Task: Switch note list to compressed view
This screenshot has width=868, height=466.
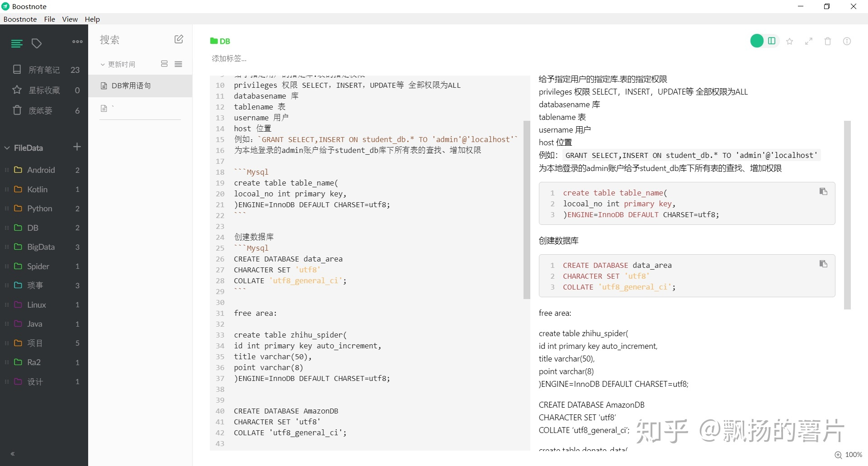Action: 179,64
